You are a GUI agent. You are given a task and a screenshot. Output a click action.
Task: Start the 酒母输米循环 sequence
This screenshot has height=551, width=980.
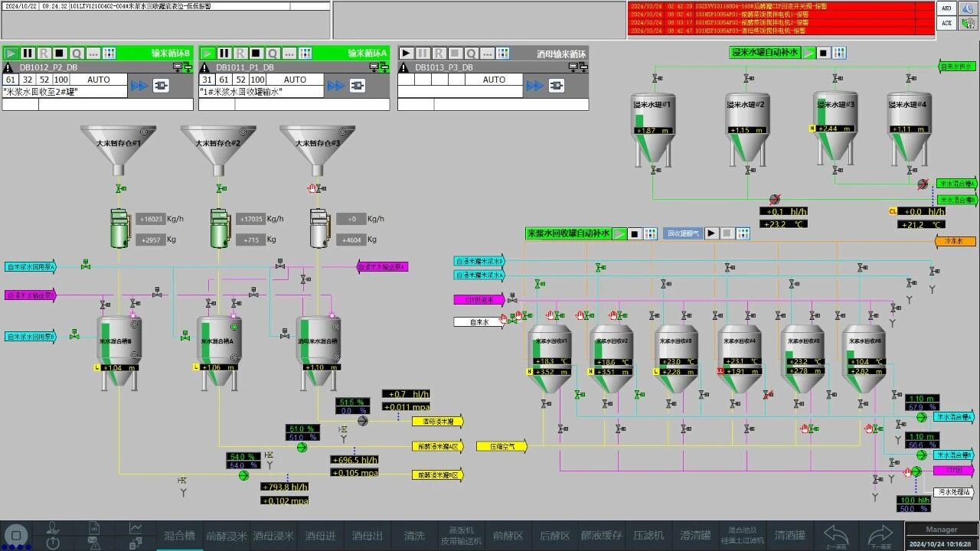407,54
